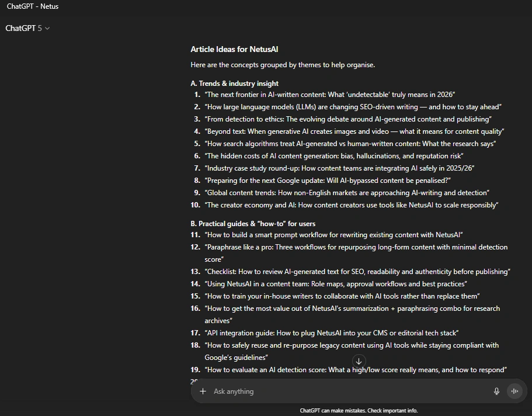Click idea 6 on hidden costs of AI content
This screenshot has width=532, height=416.
coord(333,156)
